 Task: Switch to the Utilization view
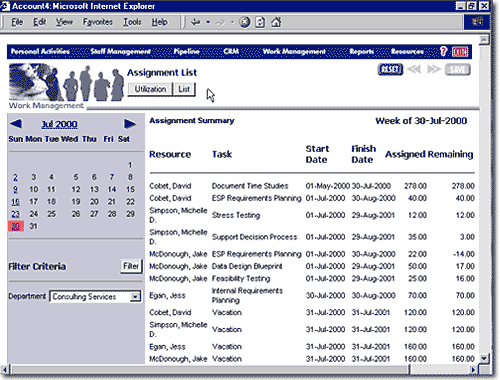point(150,89)
